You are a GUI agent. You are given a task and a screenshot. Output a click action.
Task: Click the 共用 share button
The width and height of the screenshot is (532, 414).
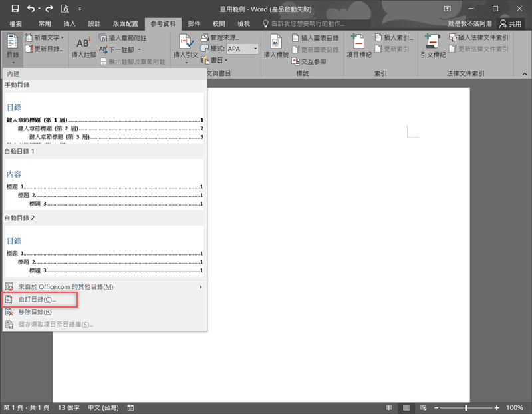coord(511,23)
